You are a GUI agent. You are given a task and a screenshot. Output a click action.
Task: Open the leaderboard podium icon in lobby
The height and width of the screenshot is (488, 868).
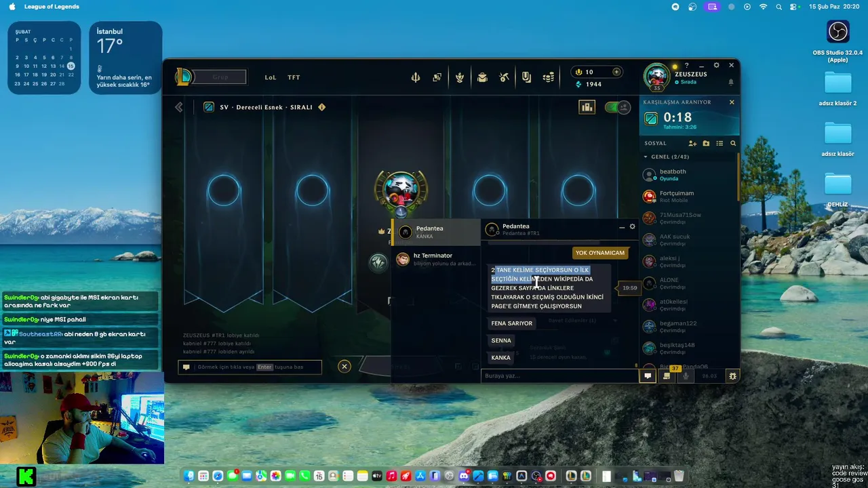pyautogui.click(x=587, y=107)
